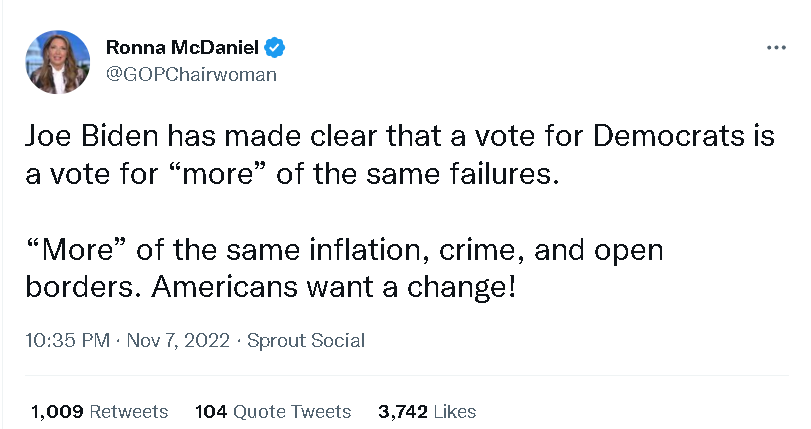
Task: Click the 10:35 PM timestamp
Action: (69, 340)
